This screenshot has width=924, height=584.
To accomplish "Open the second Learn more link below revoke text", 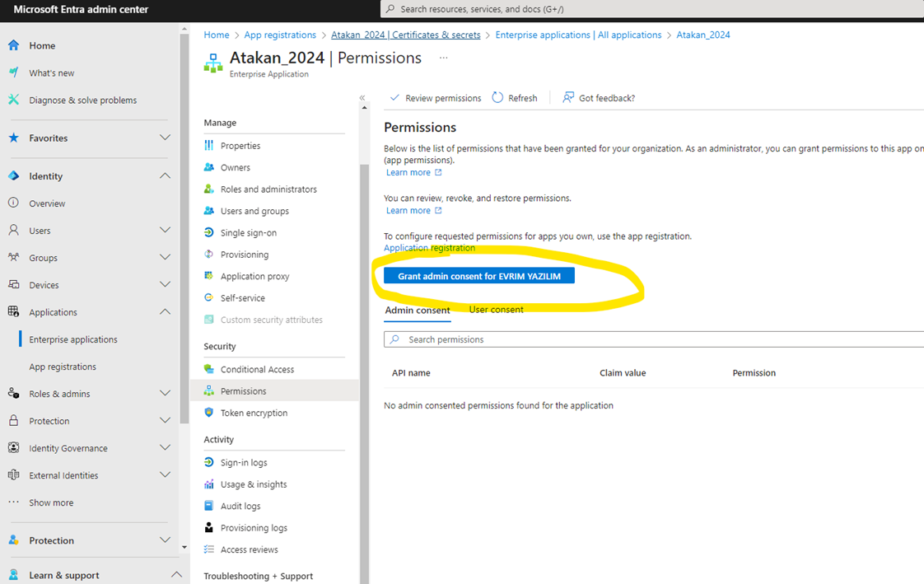I will coord(413,210).
